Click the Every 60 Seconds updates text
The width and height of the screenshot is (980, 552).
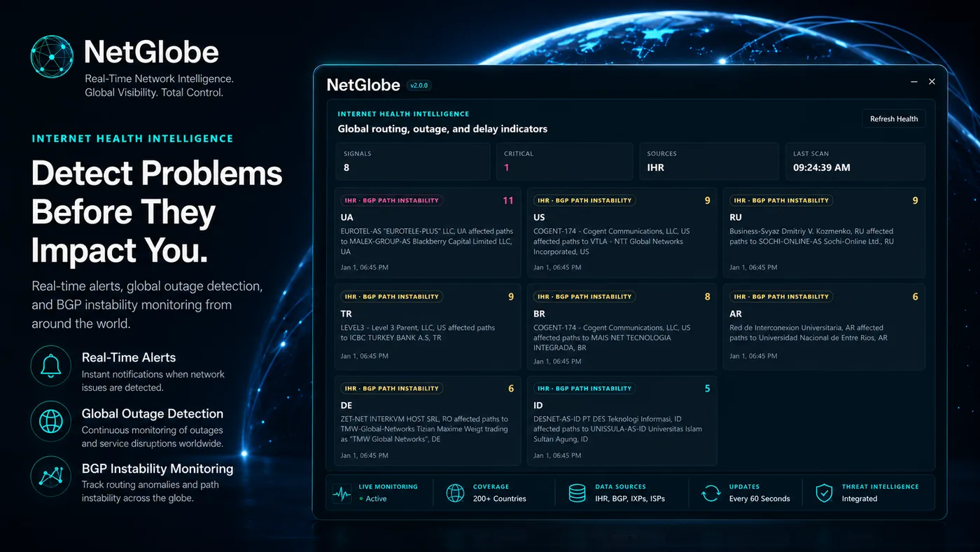tap(759, 499)
